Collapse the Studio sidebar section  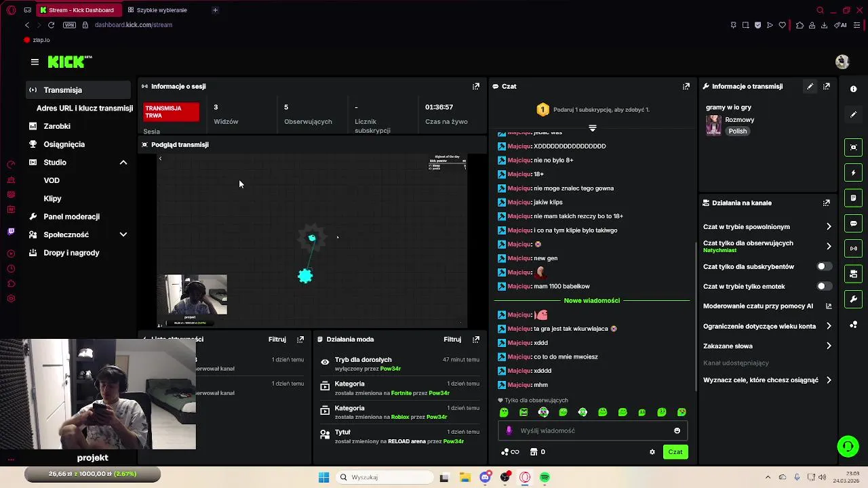123,163
